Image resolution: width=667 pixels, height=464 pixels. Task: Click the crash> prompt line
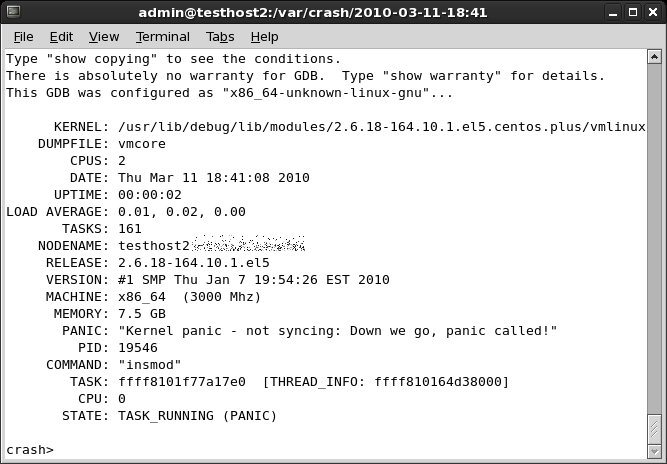(x=30, y=449)
